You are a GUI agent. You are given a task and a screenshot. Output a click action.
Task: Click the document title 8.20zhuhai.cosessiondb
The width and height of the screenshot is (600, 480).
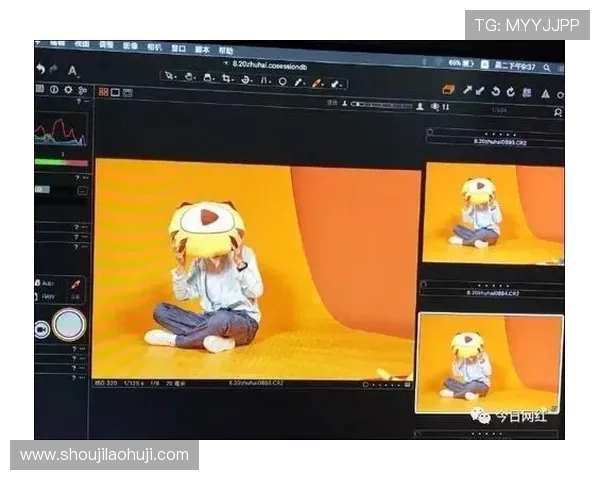(x=269, y=65)
